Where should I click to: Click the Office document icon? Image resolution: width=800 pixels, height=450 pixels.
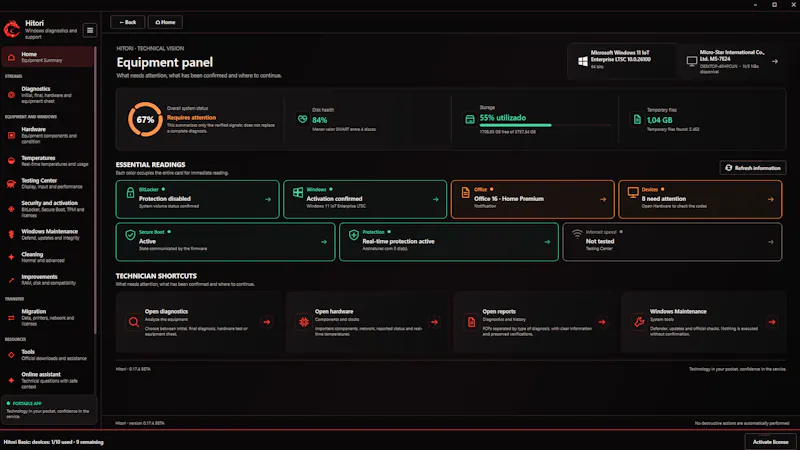(x=465, y=192)
